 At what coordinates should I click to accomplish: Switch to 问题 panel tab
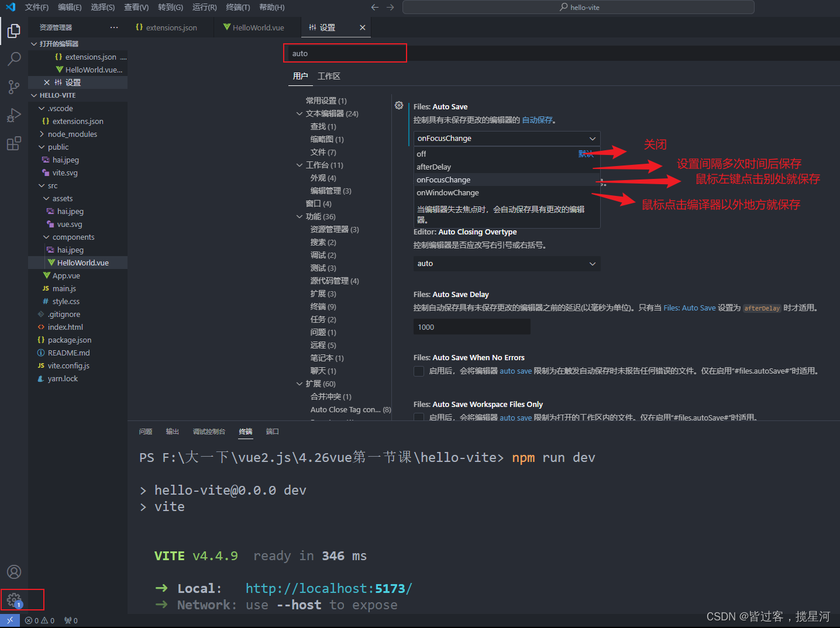146,432
